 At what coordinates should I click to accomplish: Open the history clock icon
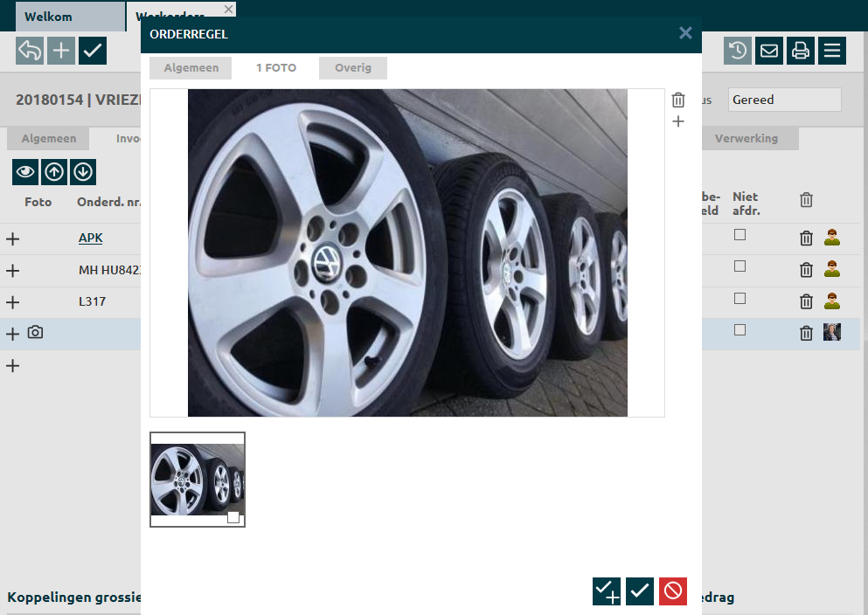coord(737,51)
